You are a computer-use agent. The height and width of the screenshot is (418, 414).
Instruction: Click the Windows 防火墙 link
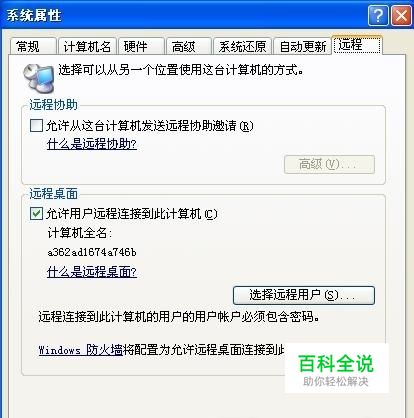(x=81, y=350)
